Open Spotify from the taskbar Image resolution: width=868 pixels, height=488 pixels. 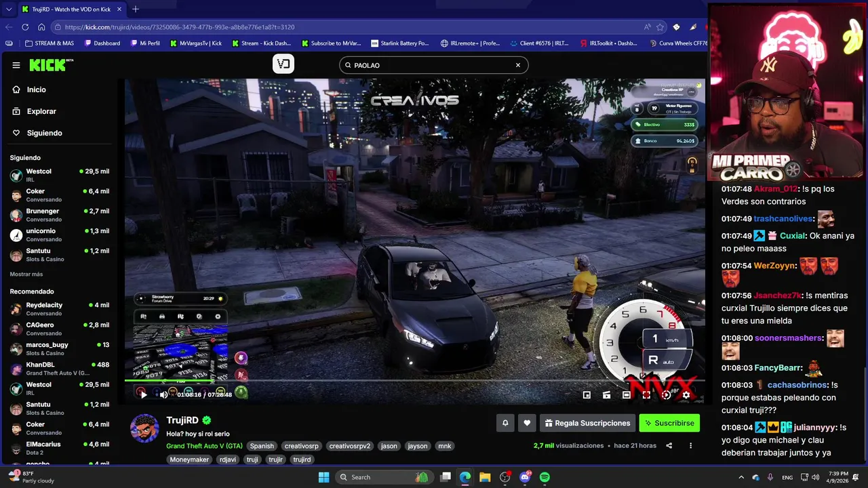(x=545, y=477)
